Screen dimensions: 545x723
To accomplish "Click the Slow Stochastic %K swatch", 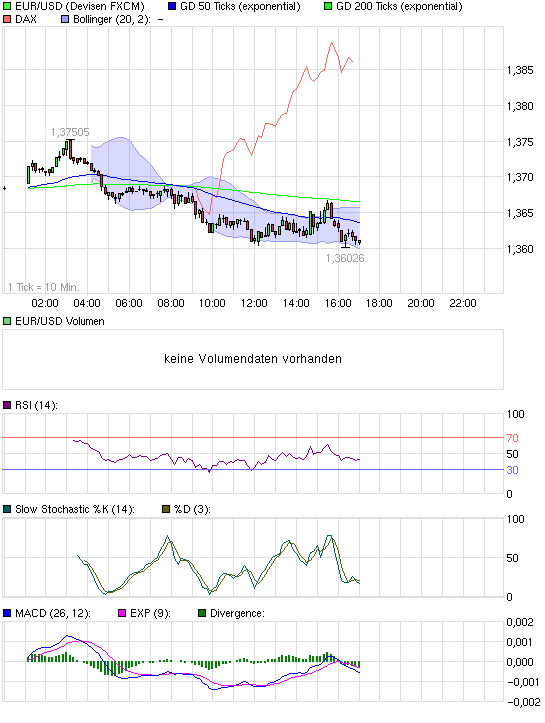I will click(7, 510).
